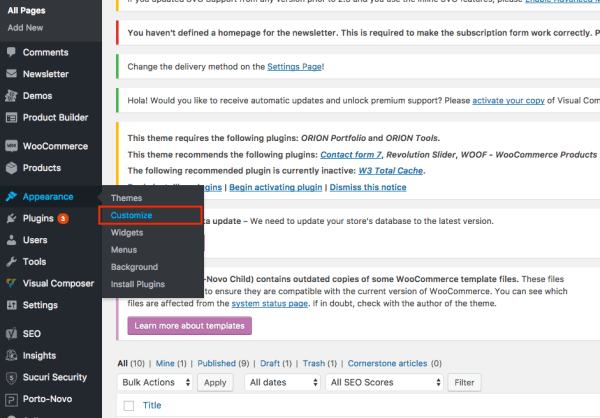Click the Filter button

(463, 382)
